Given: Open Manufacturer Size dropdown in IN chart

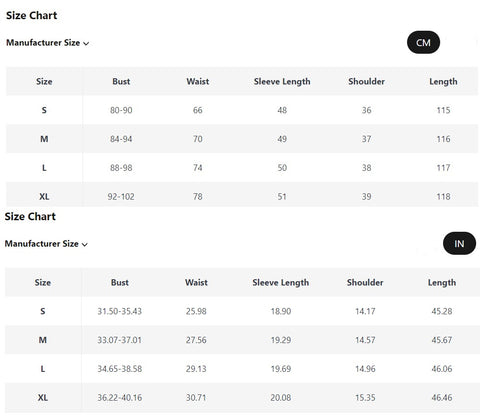Looking at the screenshot, I should (x=46, y=244).
